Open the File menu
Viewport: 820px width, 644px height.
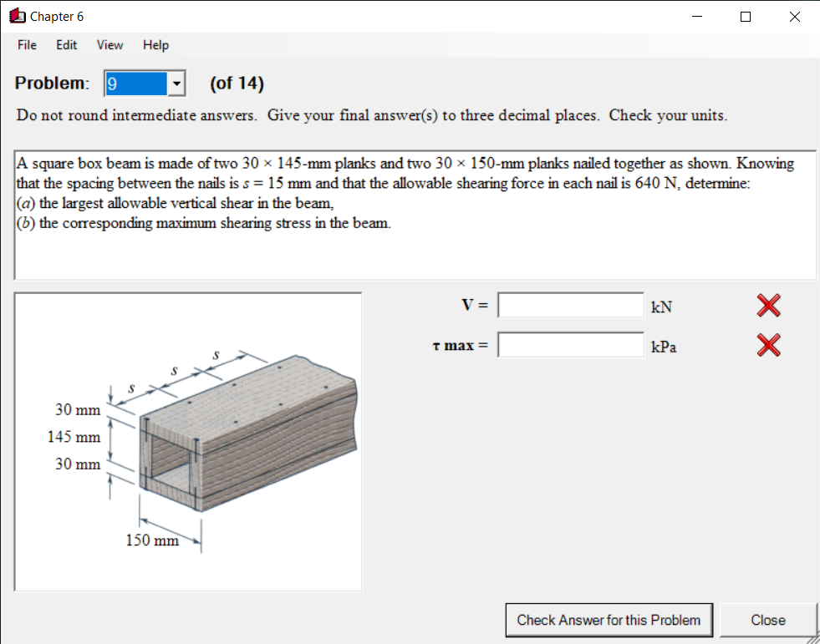[x=26, y=45]
